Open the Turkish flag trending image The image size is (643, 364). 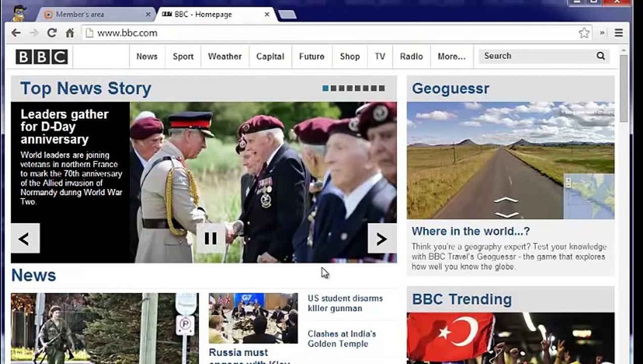click(511, 338)
